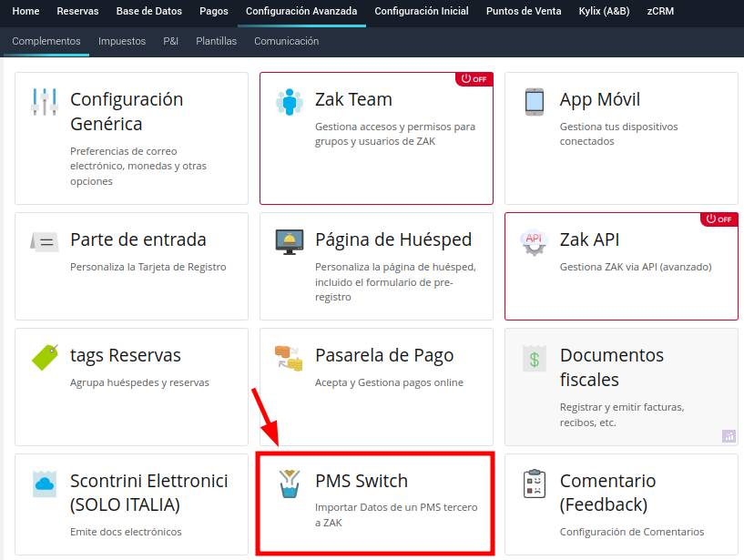Image resolution: width=744 pixels, height=560 pixels.
Task: Click text 'Emite docs electrónicos'
Action: (x=126, y=532)
